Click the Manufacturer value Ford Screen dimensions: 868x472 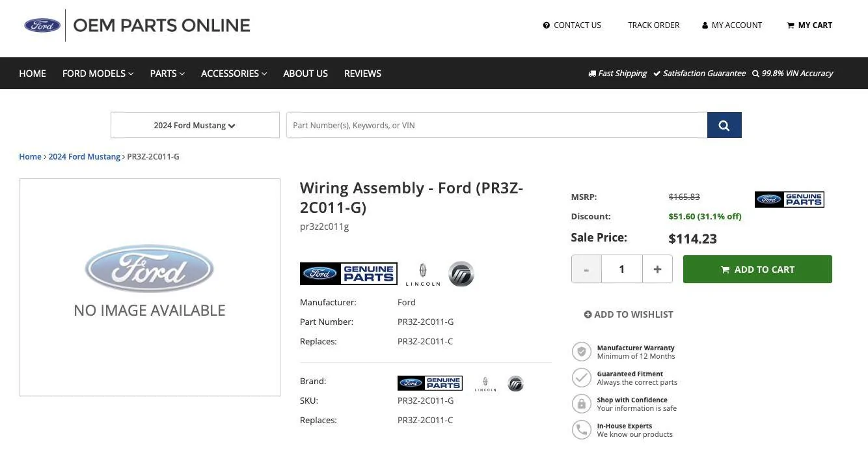(407, 302)
